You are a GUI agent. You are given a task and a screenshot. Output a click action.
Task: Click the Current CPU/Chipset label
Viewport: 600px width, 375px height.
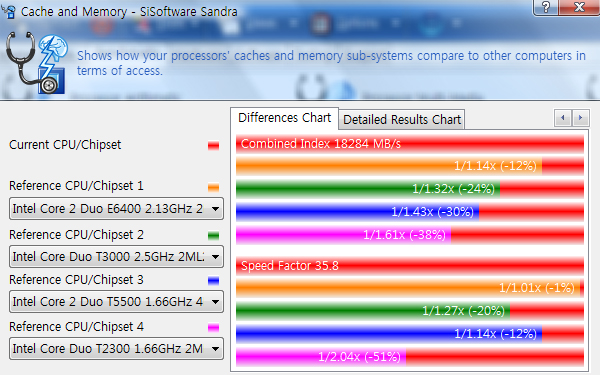(x=65, y=145)
